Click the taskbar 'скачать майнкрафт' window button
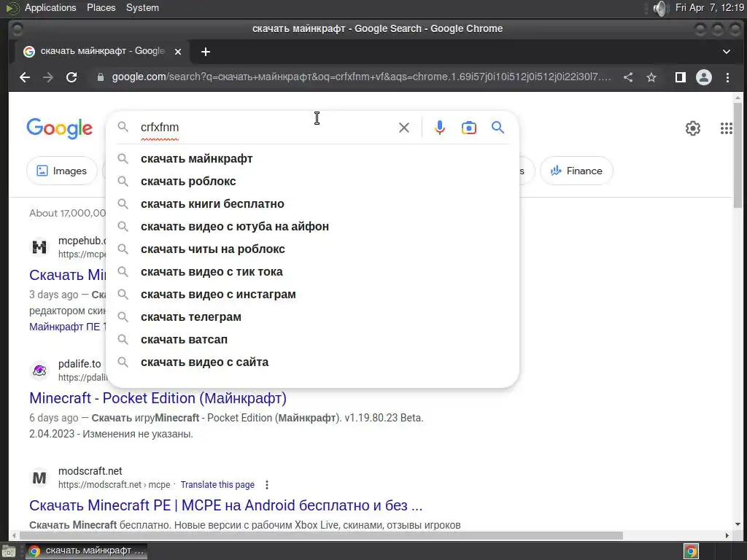 [87, 551]
